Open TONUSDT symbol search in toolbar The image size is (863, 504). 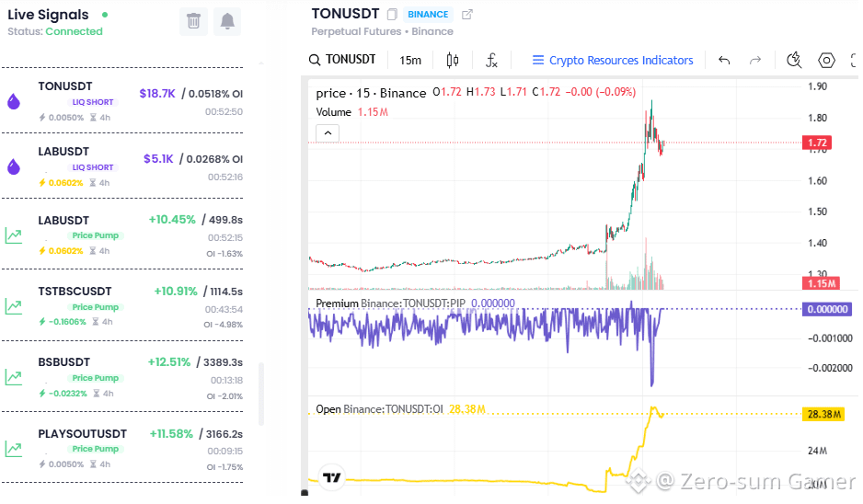point(342,60)
